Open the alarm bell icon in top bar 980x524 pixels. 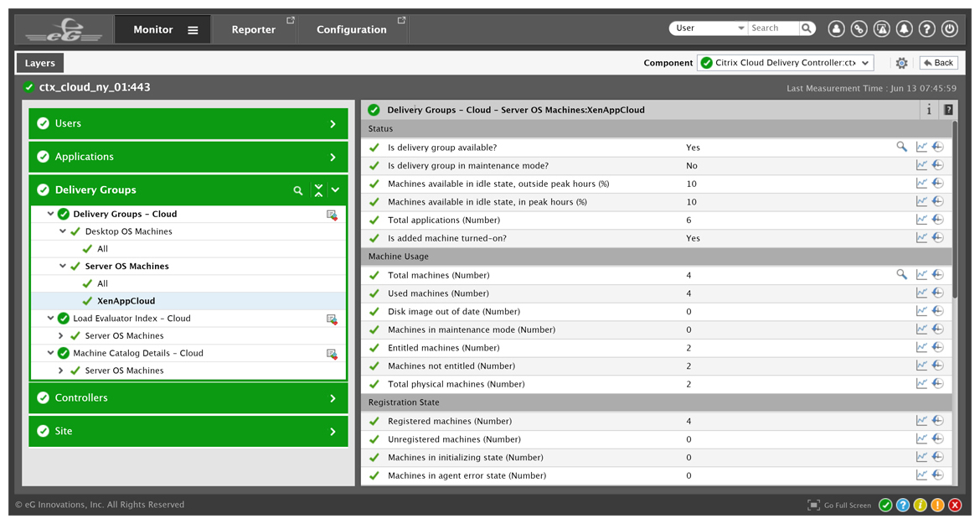(x=905, y=29)
